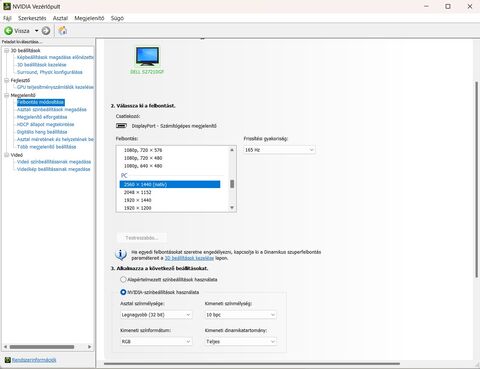Open Képbeállítások megadása előnézettel tree item
The image size is (480, 369).
pos(55,57)
